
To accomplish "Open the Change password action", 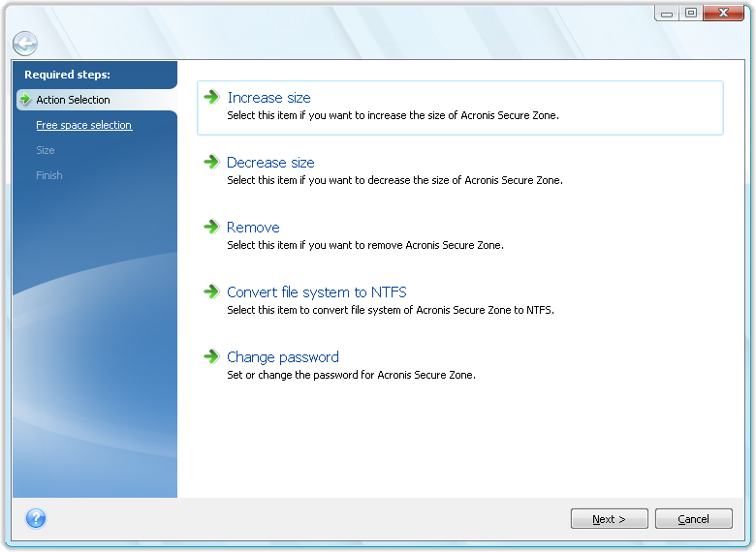I will point(283,357).
